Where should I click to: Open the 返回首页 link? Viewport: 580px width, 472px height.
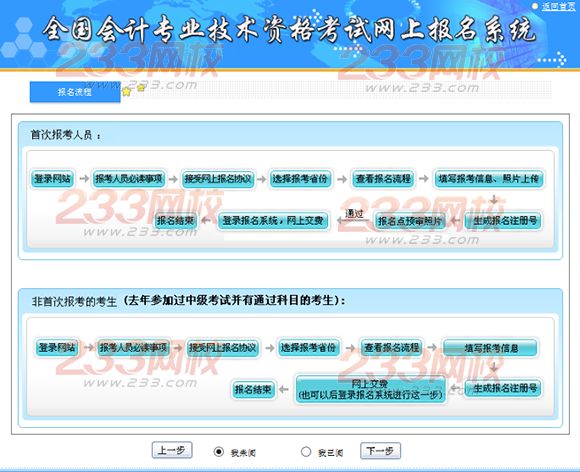(559, 6)
